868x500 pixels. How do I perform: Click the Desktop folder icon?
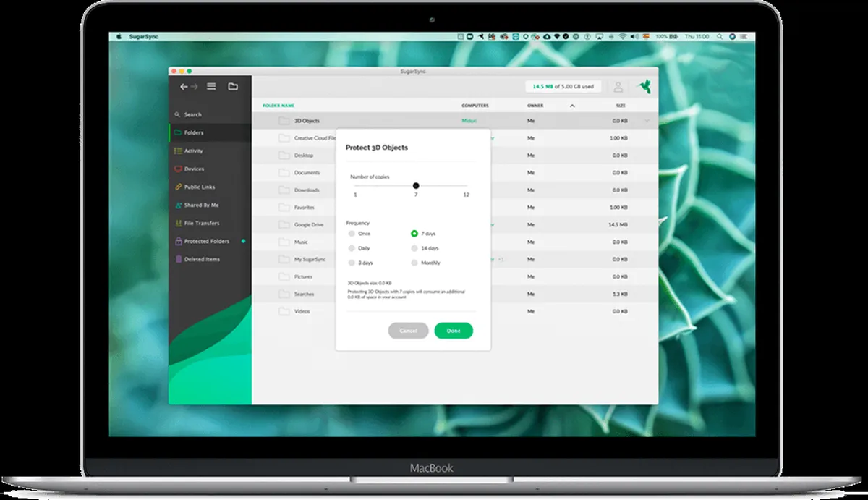(284, 156)
